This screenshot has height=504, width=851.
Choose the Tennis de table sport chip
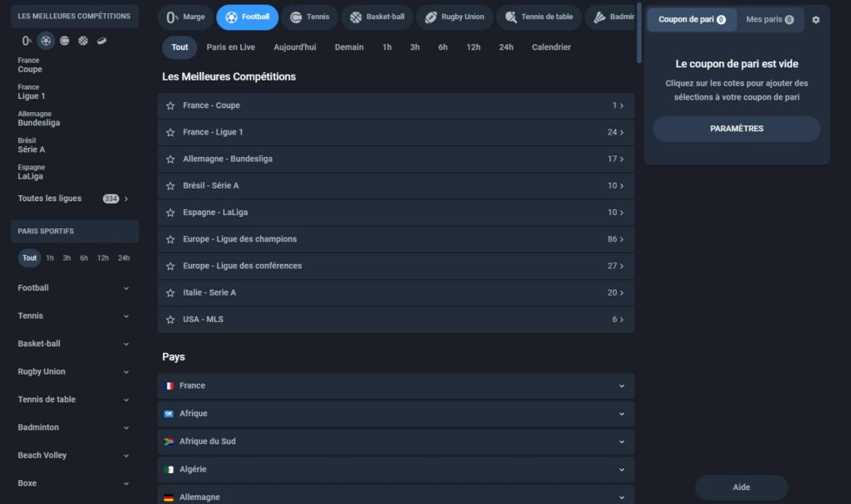click(x=539, y=17)
